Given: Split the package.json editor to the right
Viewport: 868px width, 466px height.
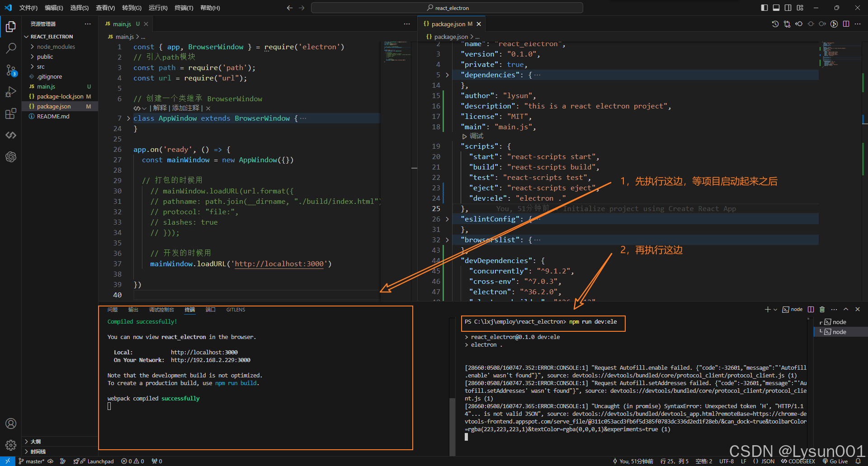Looking at the screenshot, I should point(846,24).
